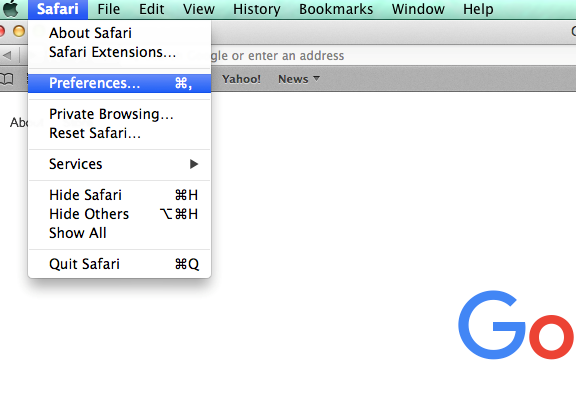Image resolution: width=576 pixels, height=401 pixels.
Task: Choose Hide Safari
Action: [x=119, y=195]
